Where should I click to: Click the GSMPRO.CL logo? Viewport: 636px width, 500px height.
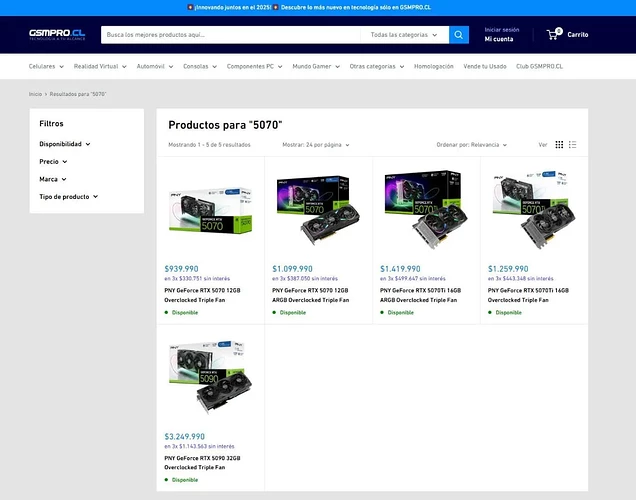pos(57,34)
